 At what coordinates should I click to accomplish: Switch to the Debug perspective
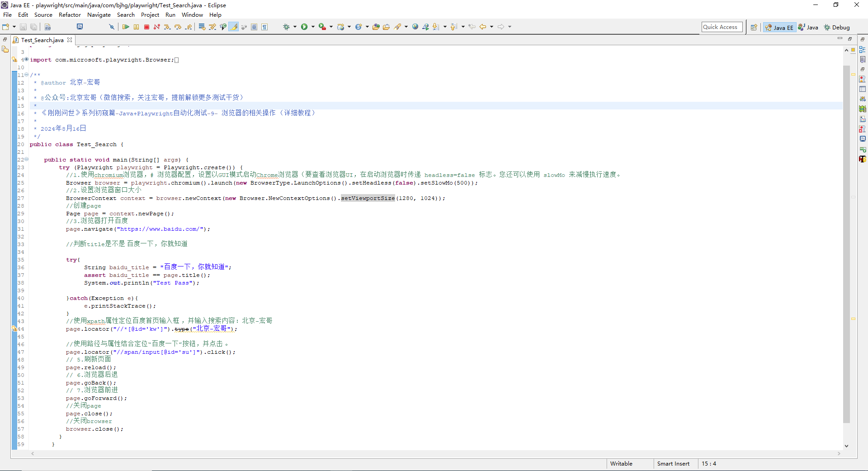tap(837, 28)
